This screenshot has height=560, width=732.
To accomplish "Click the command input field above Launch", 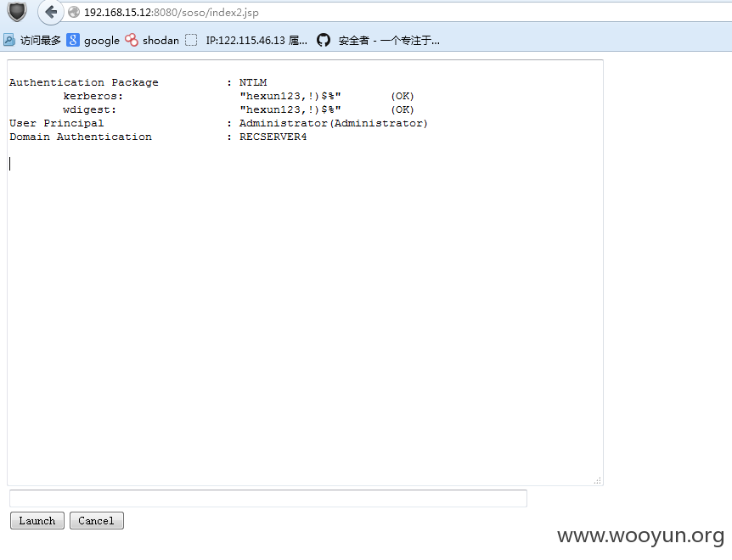I will click(268, 498).
